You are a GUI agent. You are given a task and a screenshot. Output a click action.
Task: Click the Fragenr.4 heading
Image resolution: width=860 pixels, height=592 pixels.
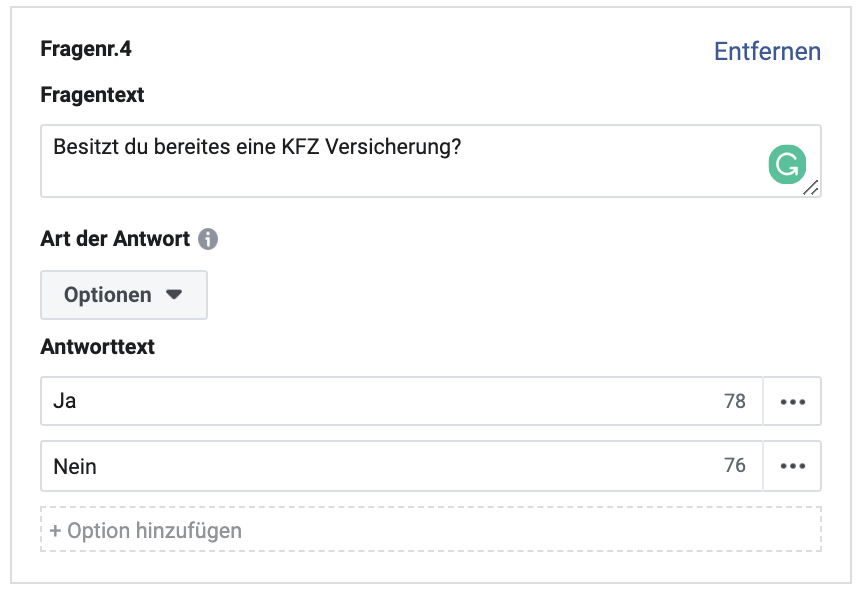[86, 49]
